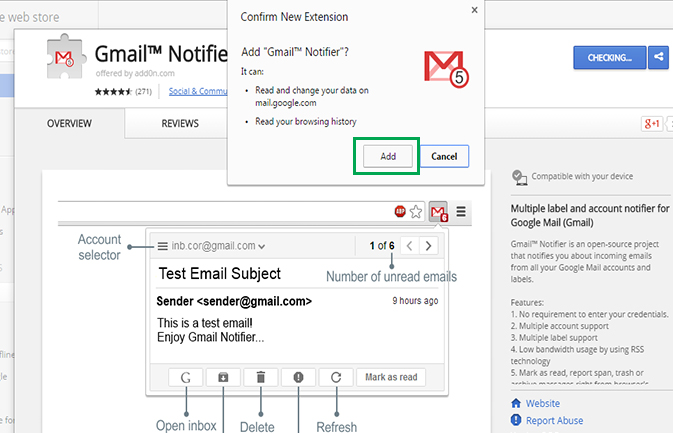This screenshot has height=433, width=673.
Task: Click the home icon beside Website
Action: coord(516,403)
